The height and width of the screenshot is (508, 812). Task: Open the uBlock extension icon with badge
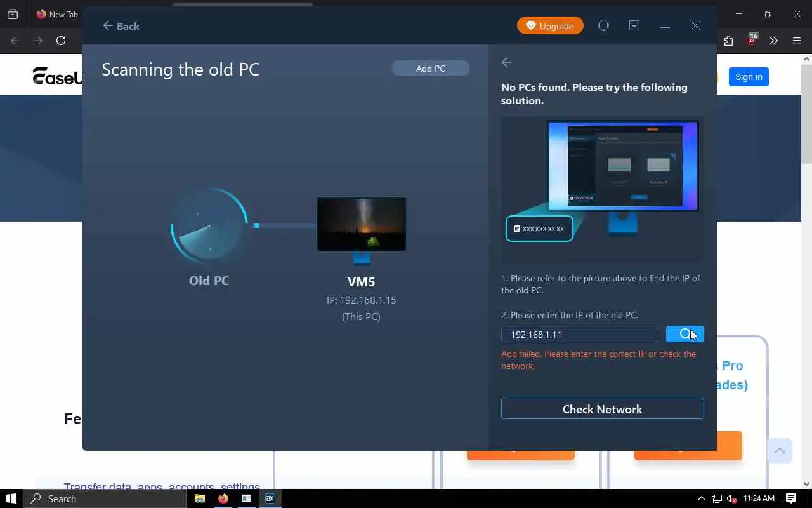click(752, 39)
